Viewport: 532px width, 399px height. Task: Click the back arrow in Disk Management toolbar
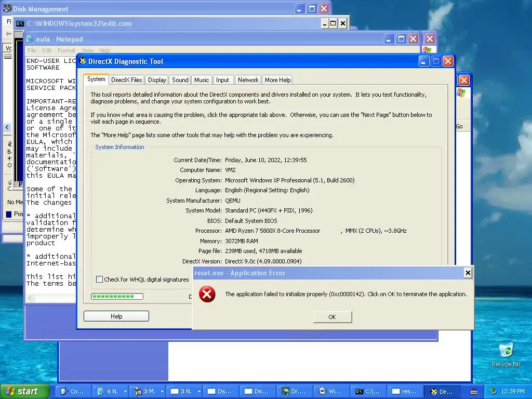[x=7, y=34]
